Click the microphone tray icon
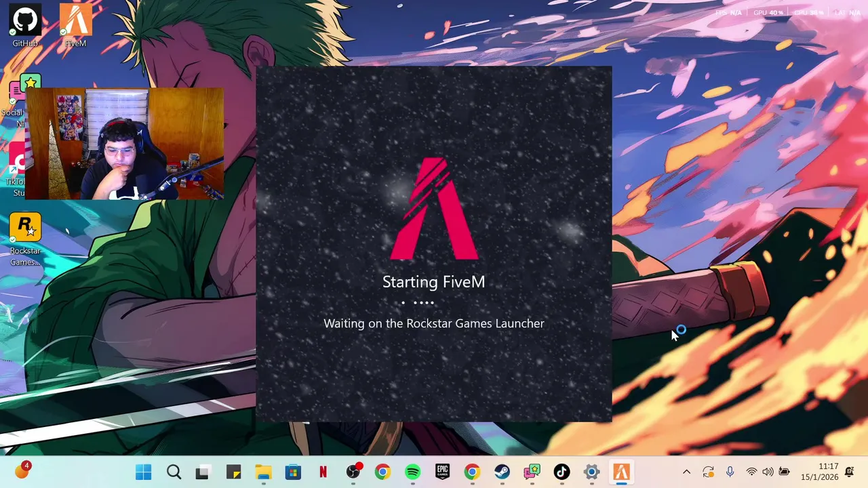Viewport: 868px width, 488px height. tap(730, 472)
